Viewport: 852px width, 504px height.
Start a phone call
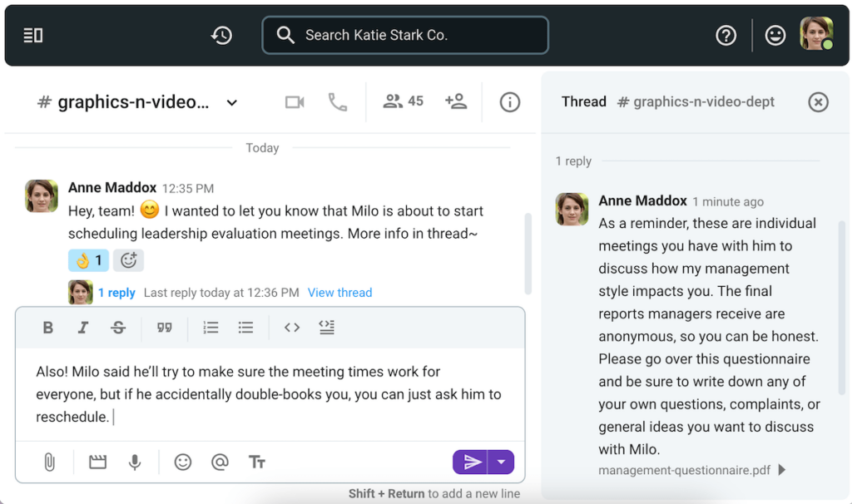point(337,101)
